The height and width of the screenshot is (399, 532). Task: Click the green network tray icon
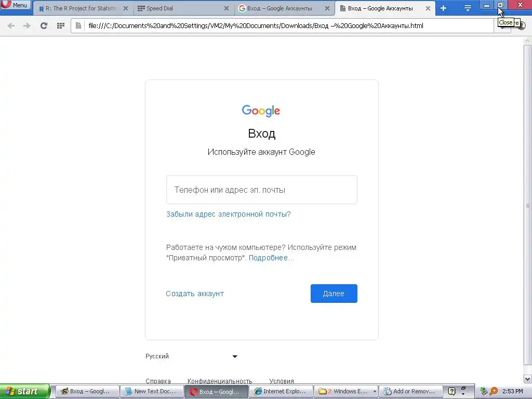(x=484, y=391)
